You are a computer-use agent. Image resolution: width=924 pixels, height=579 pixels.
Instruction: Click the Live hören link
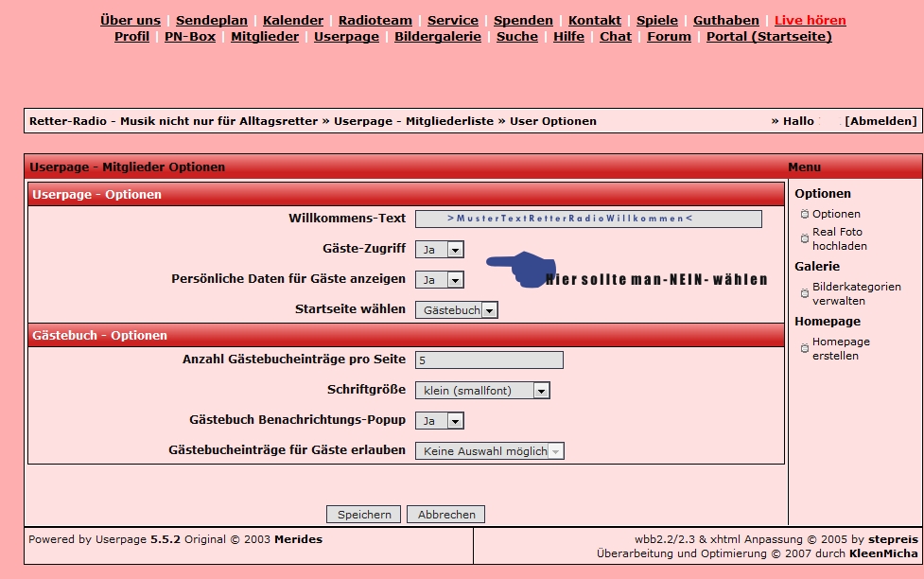(x=810, y=20)
